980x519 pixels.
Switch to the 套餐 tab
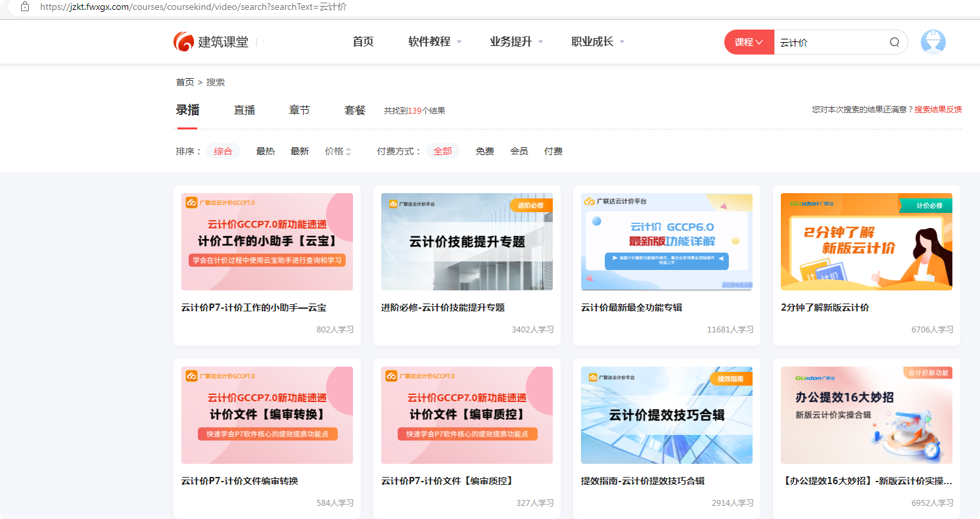point(355,110)
